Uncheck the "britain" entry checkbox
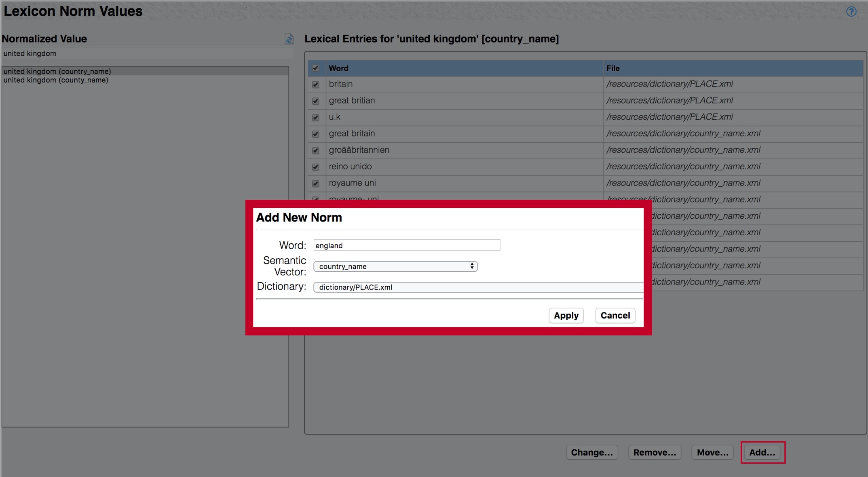 pos(316,84)
